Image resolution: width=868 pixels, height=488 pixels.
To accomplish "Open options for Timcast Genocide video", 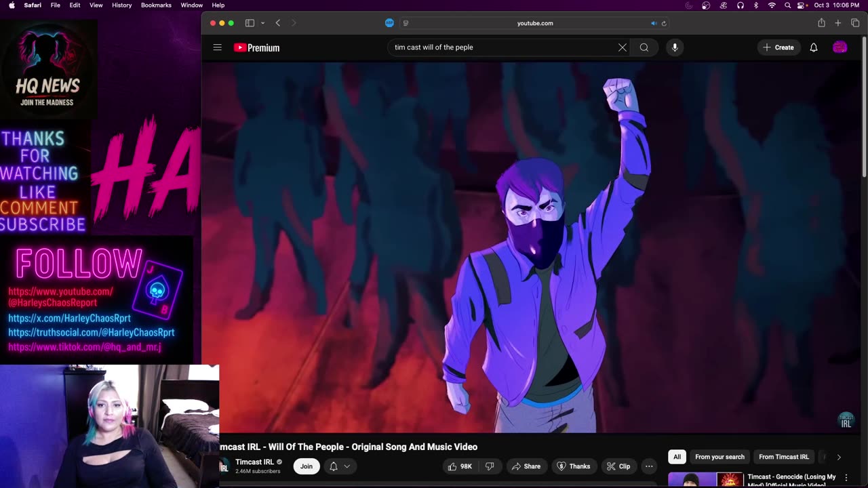I will [x=846, y=478].
